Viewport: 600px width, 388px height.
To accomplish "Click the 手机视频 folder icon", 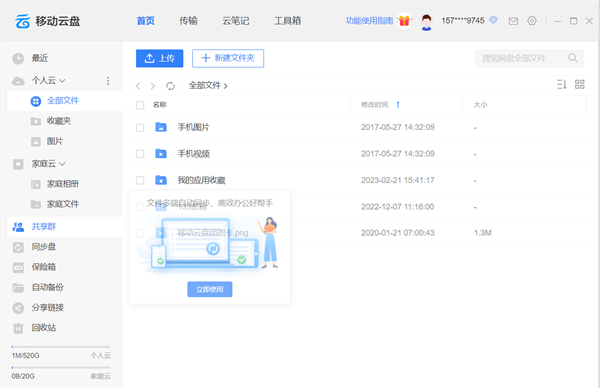I will pyautogui.click(x=161, y=154).
